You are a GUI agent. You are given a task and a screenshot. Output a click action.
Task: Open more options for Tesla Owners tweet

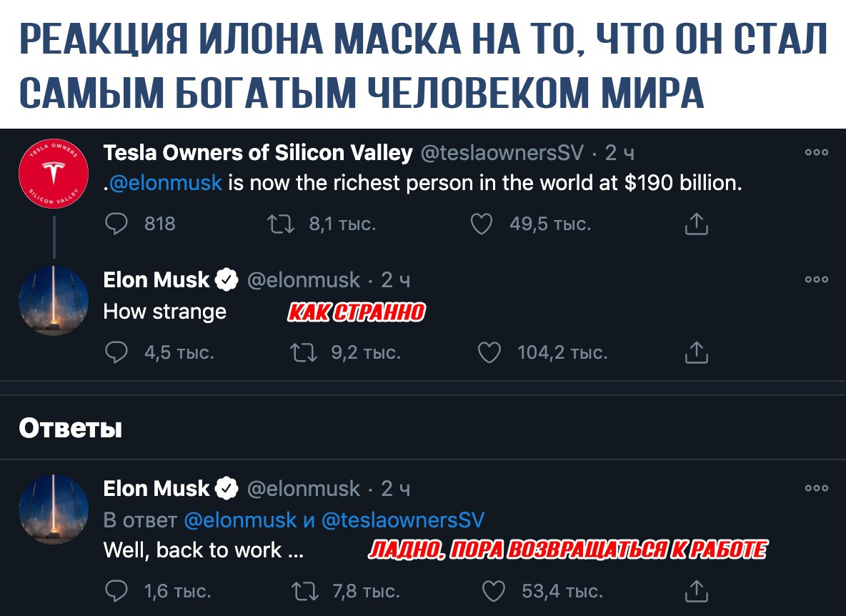[x=816, y=152]
